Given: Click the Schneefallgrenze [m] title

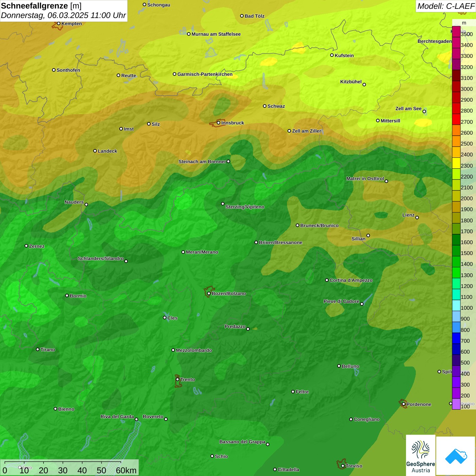Looking at the screenshot, I should 41,6.
